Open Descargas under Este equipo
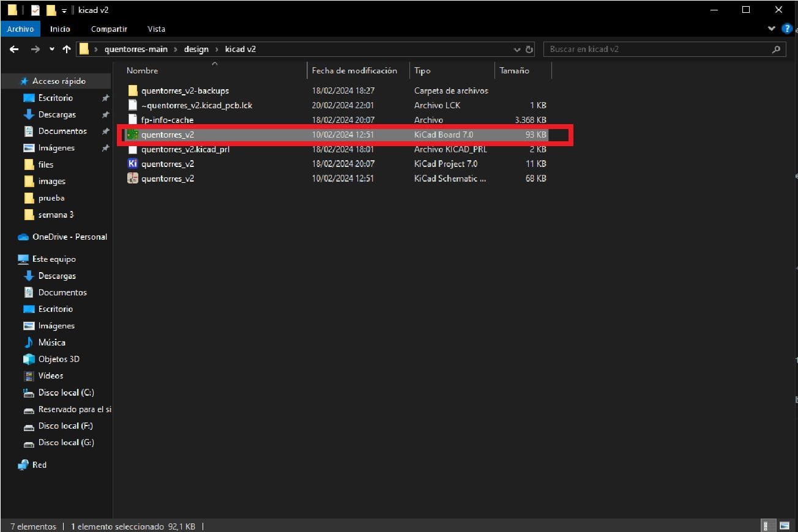Screen dimensions: 798x532 tap(50, 276)
